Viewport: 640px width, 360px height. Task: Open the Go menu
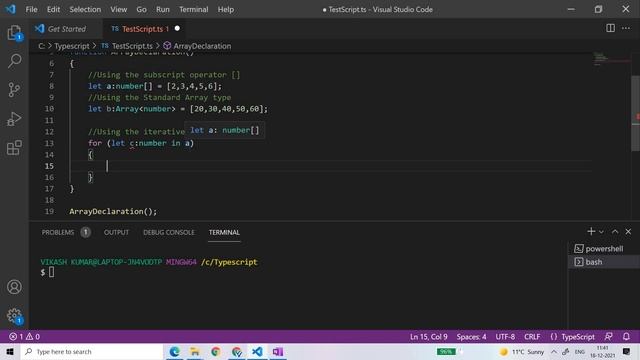[141, 9]
